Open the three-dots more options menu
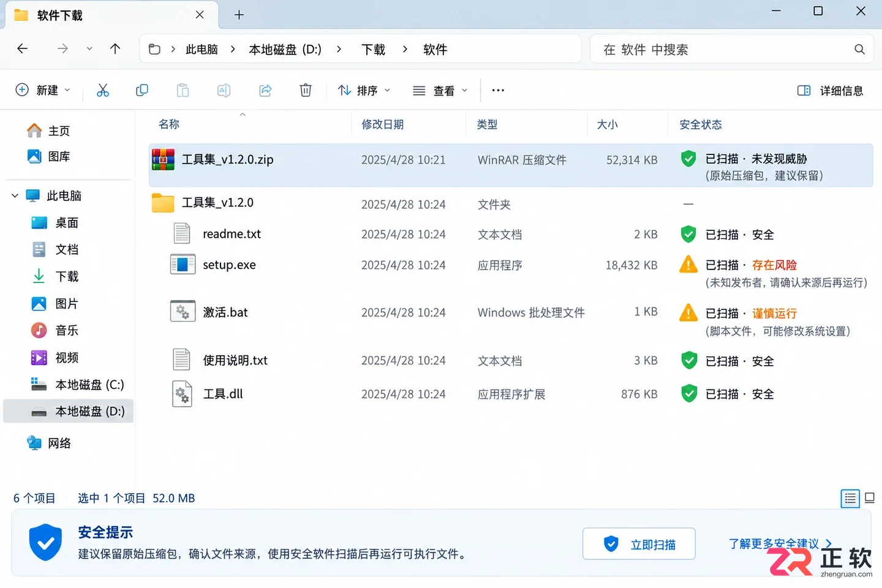Image resolution: width=882 pixels, height=588 pixels. coord(498,91)
